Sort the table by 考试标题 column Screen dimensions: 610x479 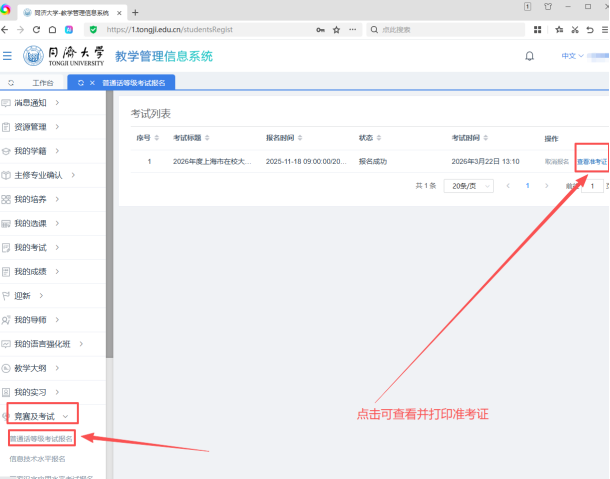[x=207, y=138]
